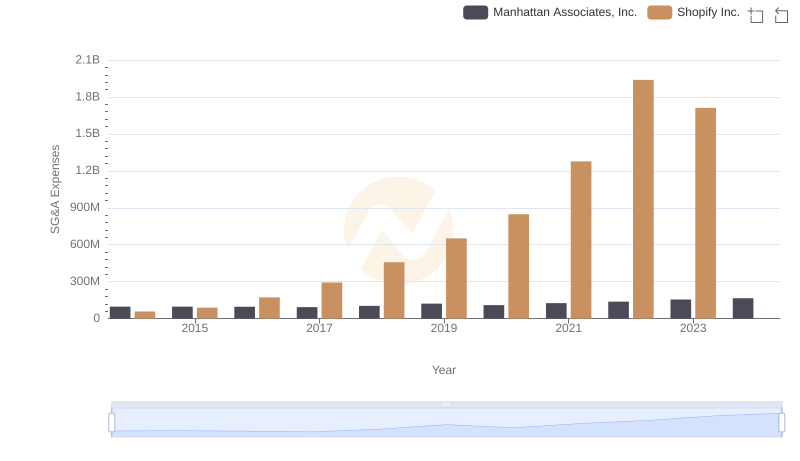800x461 pixels.
Task: Click the 2019 x-axis label
Action: 444,328
